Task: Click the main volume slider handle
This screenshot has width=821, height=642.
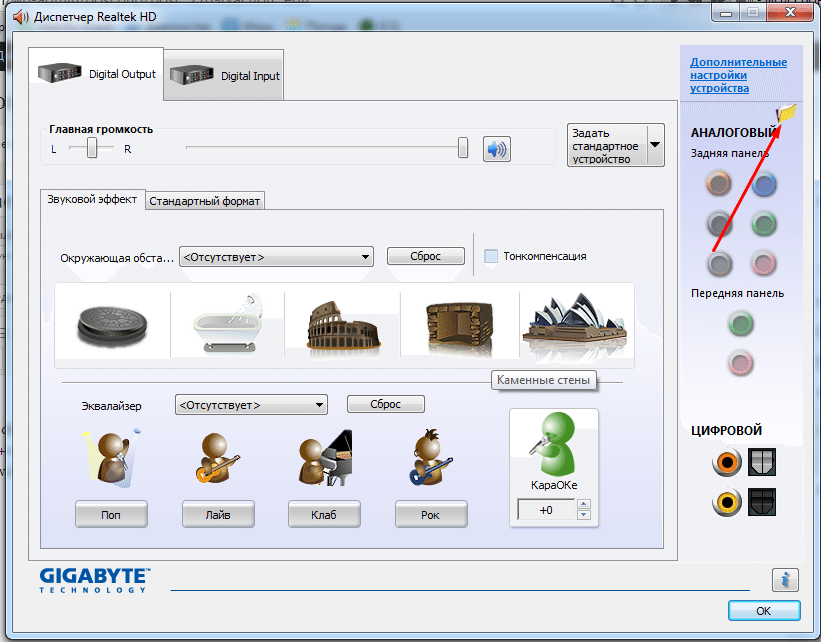Action: [x=463, y=148]
